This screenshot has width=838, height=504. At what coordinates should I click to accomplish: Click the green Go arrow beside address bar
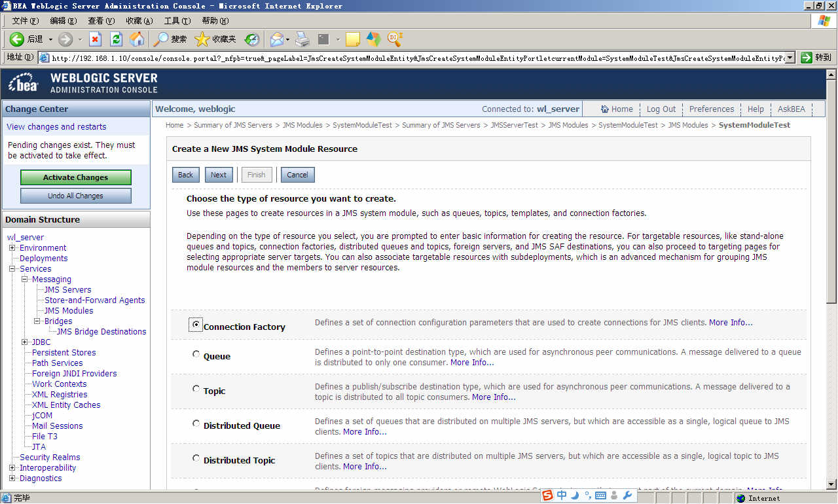(807, 58)
